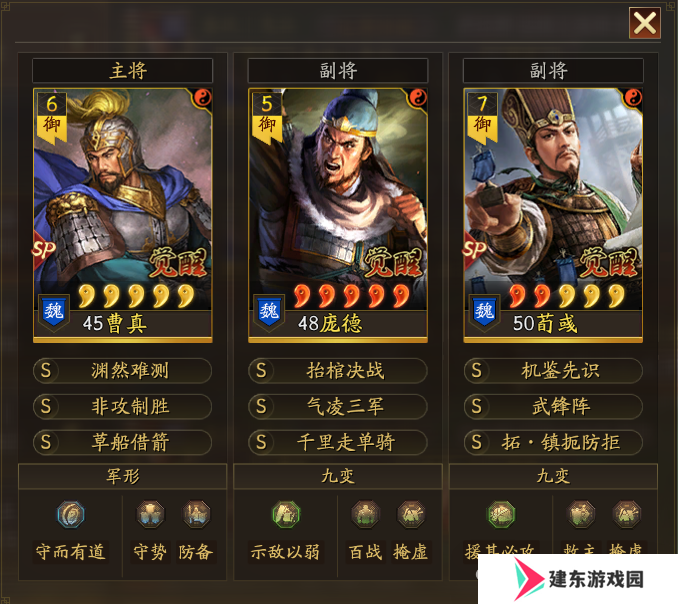
Task: Select the 草船借箭 skill slot
Action: 122,442
